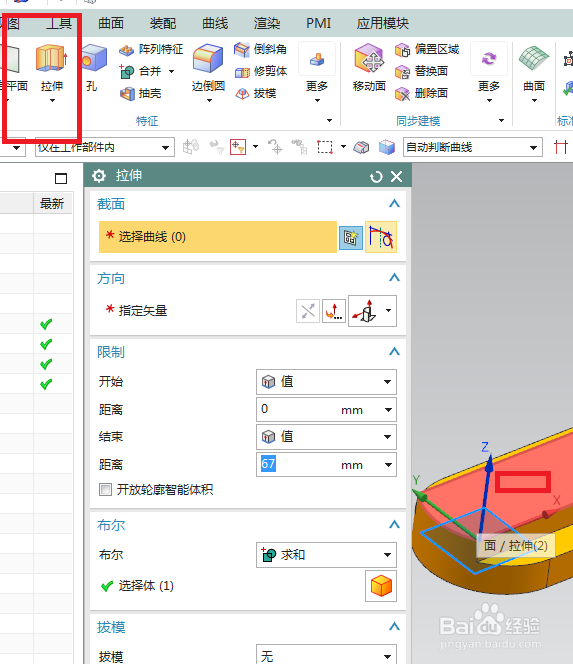573x664 pixels.
Task: Click the 移动面 move face icon
Action: click(x=369, y=58)
